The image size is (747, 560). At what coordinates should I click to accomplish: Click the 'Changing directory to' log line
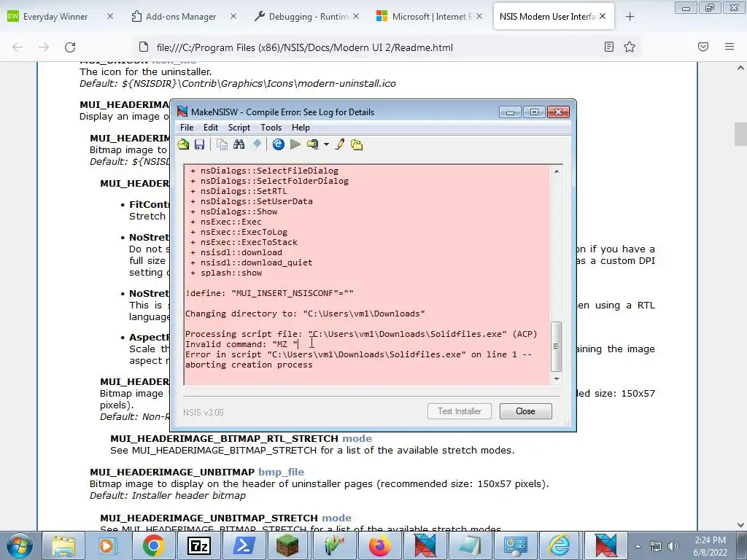[x=305, y=314]
